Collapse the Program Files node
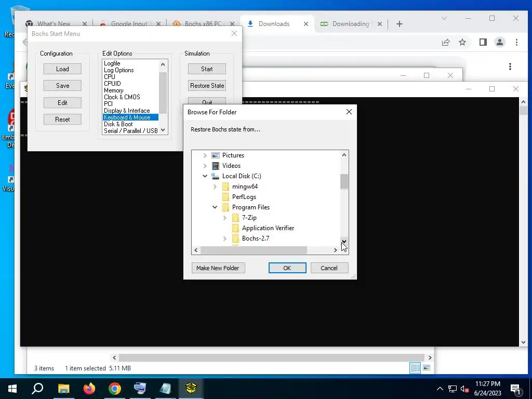Image resolution: width=532 pixels, height=399 pixels. click(215, 207)
